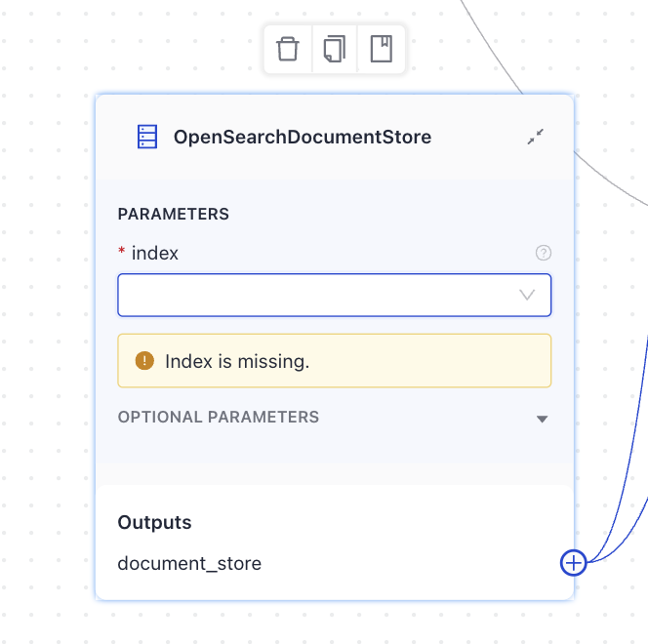The height and width of the screenshot is (644, 648).
Task: Click the warning icon in the alert
Action: click(144, 361)
